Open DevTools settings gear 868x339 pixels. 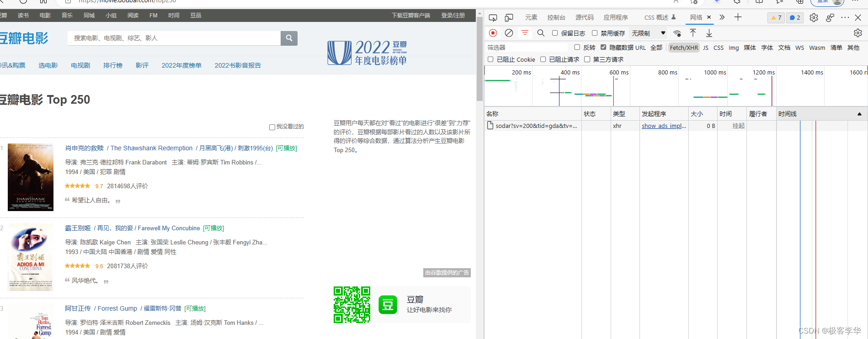pyautogui.click(x=814, y=18)
